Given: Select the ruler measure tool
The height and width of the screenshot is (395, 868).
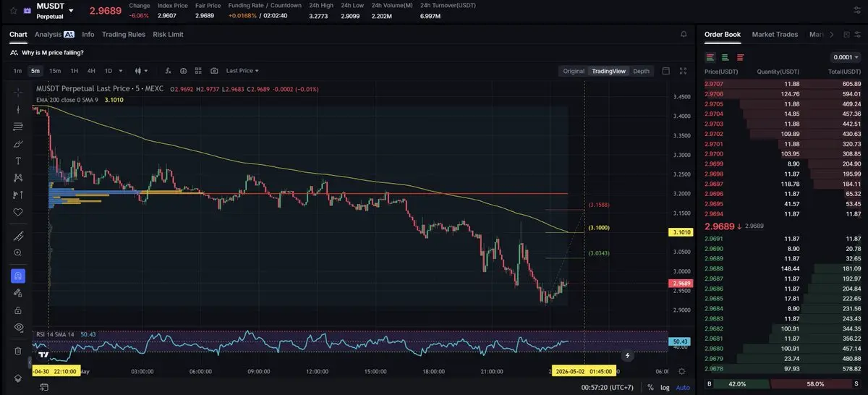Looking at the screenshot, I should [x=18, y=236].
